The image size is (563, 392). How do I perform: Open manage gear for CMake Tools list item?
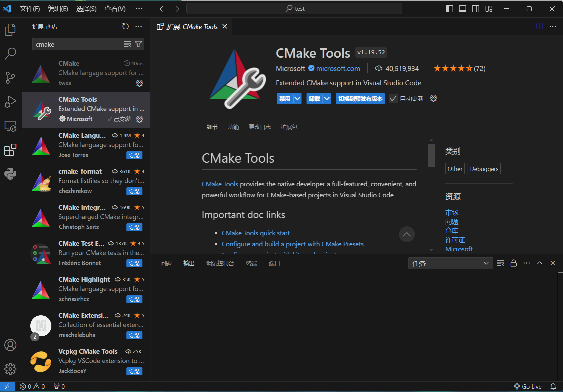pyautogui.click(x=139, y=119)
